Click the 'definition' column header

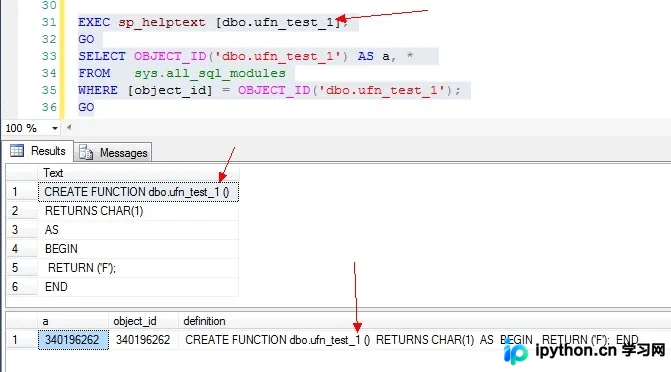(204, 321)
